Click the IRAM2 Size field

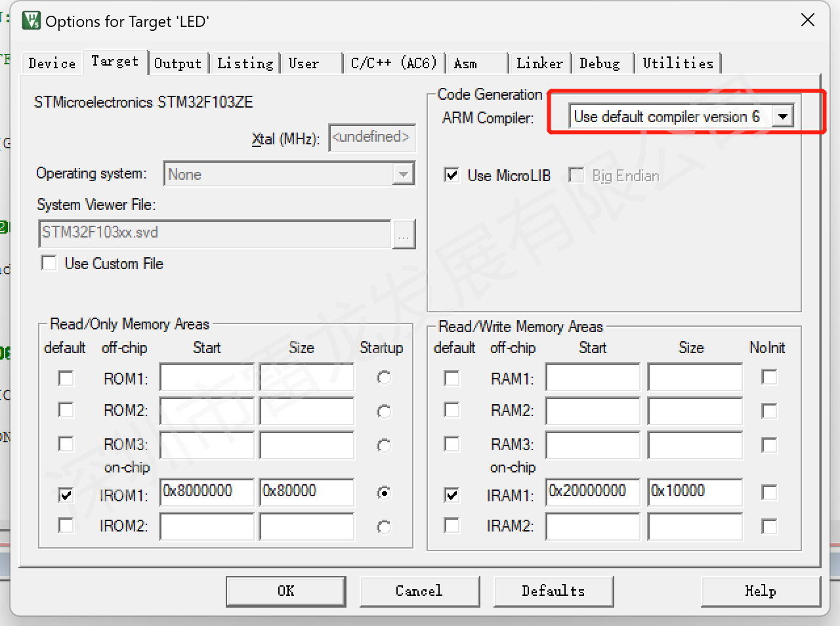695,526
